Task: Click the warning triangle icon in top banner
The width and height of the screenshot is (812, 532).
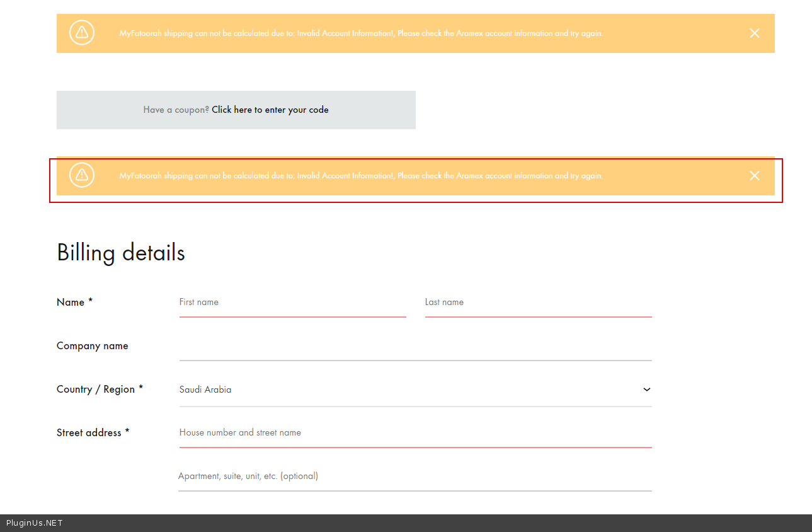Action: coord(82,33)
